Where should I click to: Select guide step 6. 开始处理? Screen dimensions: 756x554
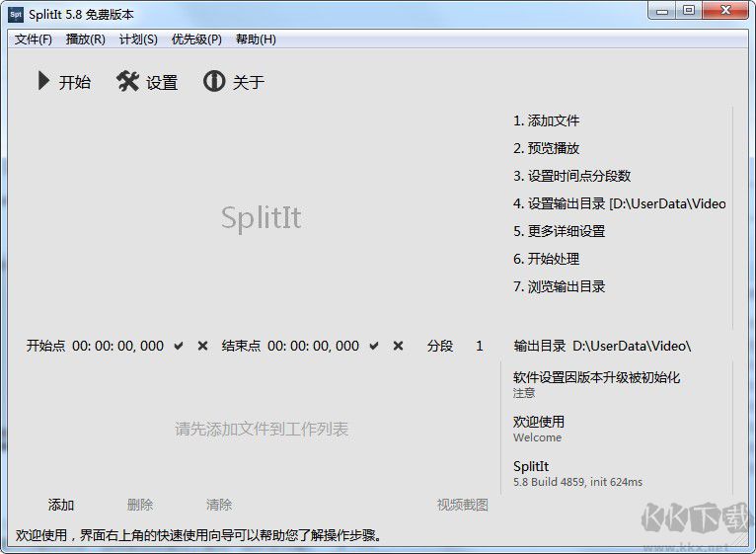(x=546, y=259)
